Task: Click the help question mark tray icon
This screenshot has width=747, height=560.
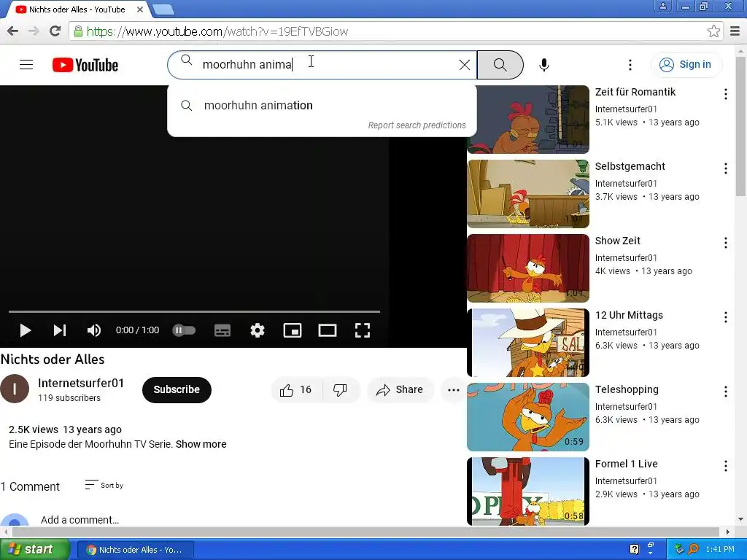Action: 634,550
